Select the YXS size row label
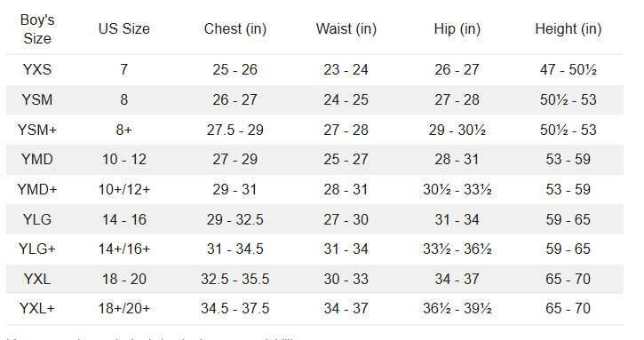The width and height of the screenshot is (644, 340). point(37,69)
